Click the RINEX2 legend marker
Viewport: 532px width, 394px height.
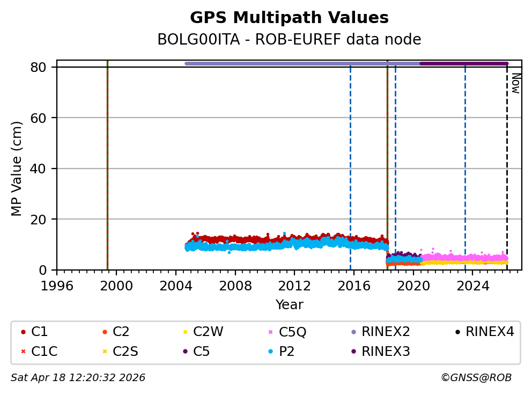pos(353,332)
